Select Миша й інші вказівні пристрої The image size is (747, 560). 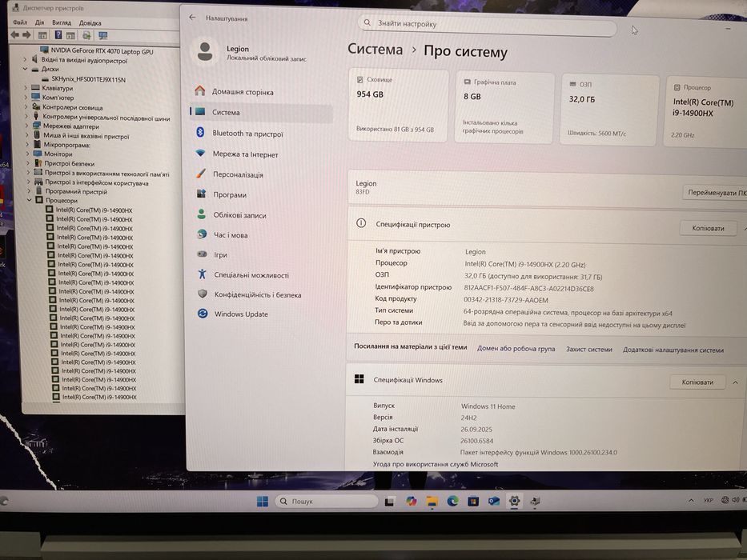[86, 136]
